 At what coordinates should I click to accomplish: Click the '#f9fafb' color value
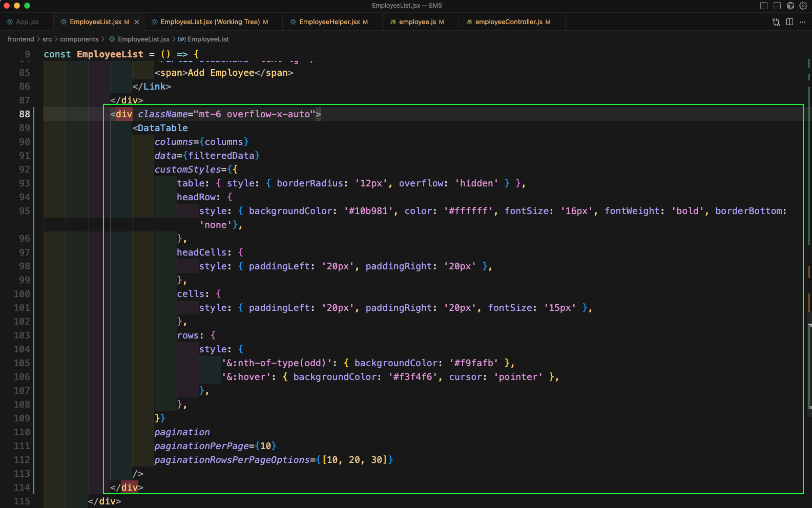474,363
